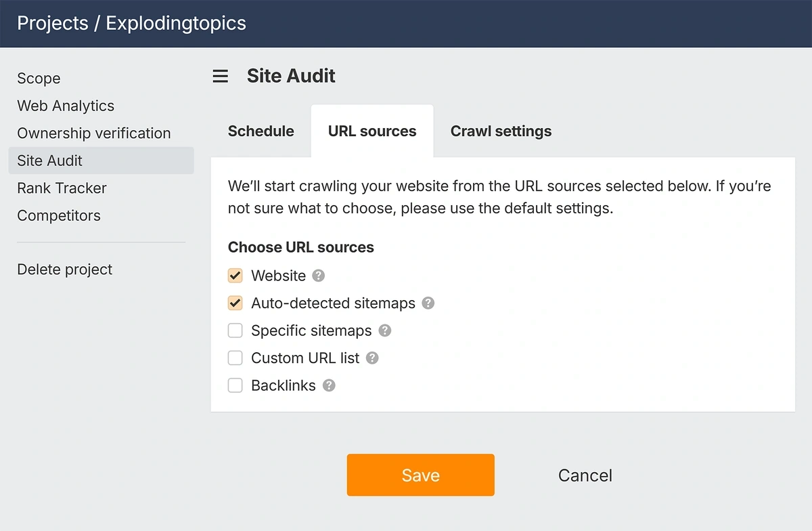
Task: Open Rank Tracker settings
Action: pos(62,188)
